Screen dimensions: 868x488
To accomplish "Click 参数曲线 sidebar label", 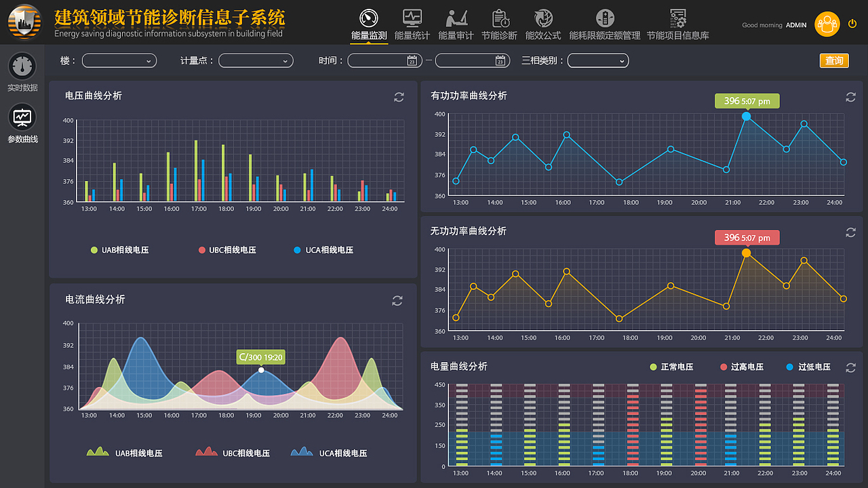I will click(22, 139).
